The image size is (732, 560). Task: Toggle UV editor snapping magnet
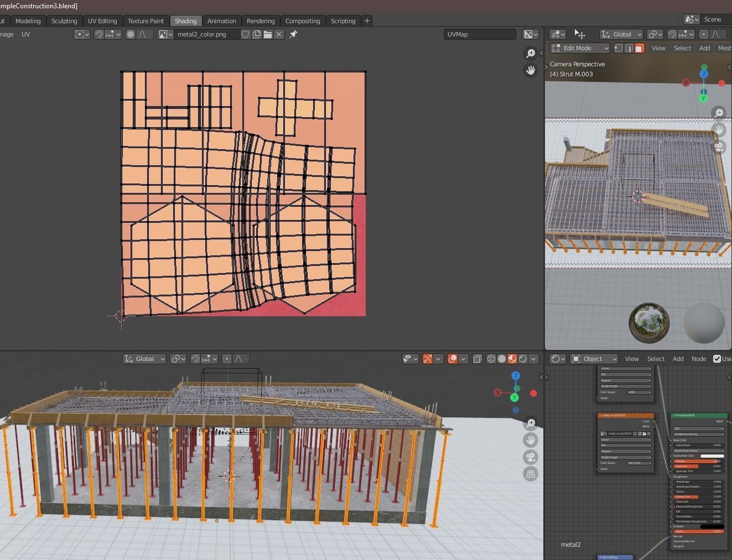98,34
